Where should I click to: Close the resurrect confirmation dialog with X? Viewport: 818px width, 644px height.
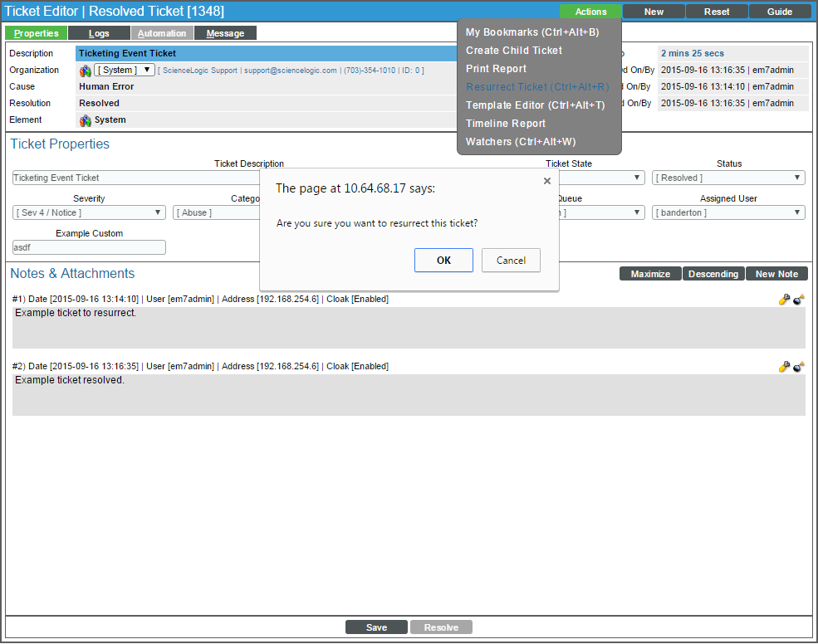tap(546, 181)
